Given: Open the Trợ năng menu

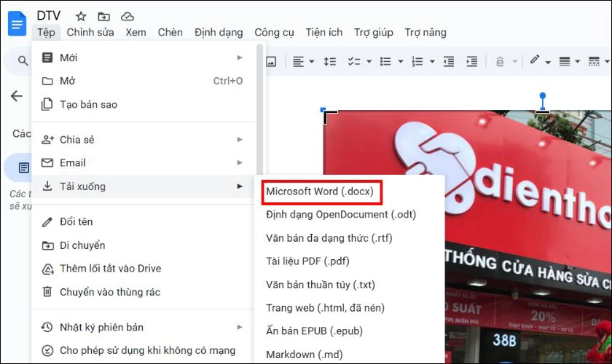Looking at the screenshot, I should (x=425, y=32).
